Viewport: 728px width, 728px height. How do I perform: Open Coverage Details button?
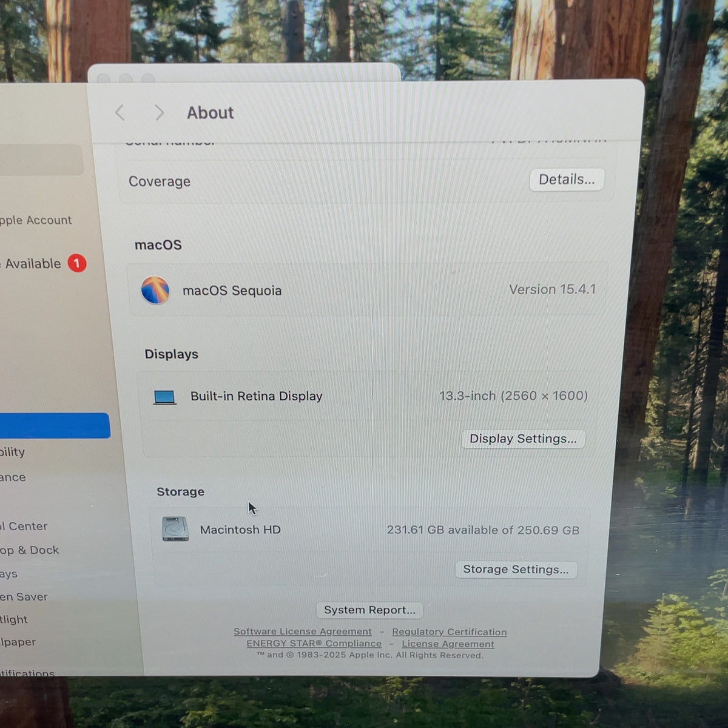point(567,180)
